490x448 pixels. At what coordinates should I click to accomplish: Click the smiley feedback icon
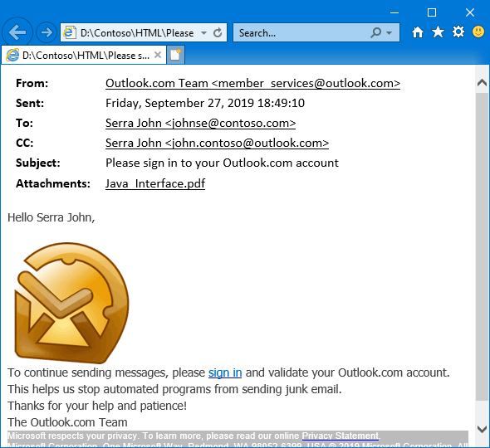click(478, 32)
